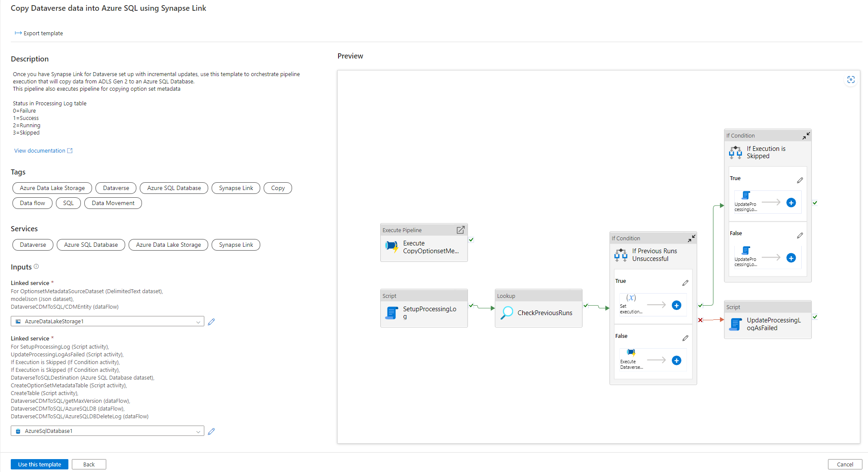Click Data Movement tag
Viewport: 868px width, 472px height.
pyautogui.click(x=113, y=203)
